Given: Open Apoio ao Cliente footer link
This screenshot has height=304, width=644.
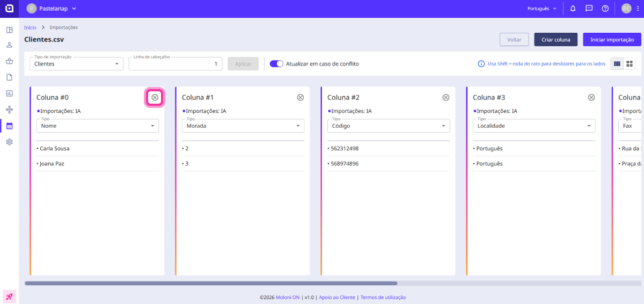Looking at the screenshot, I should point(337,297).
